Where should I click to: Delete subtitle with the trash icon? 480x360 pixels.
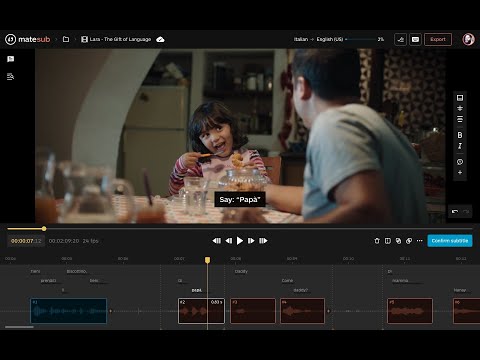click(x=377, y=241)
